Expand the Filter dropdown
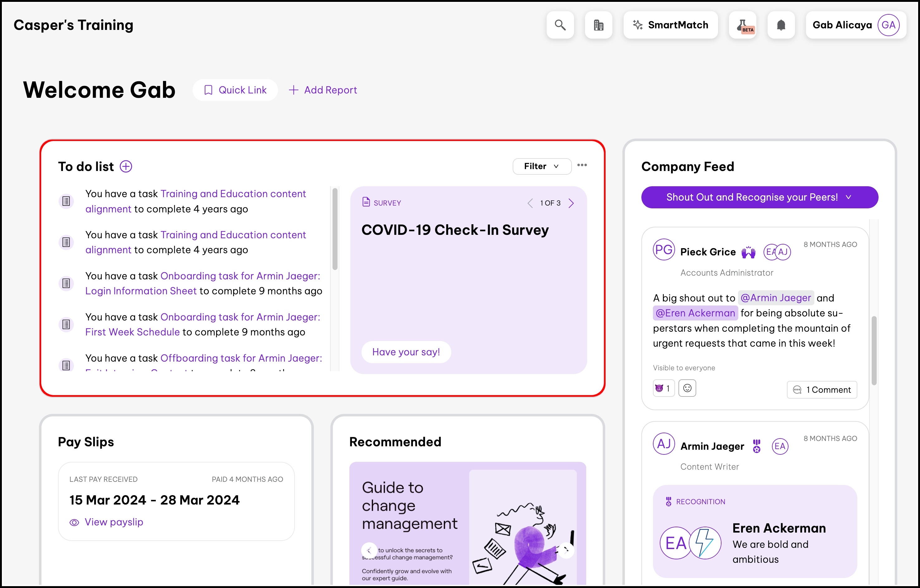 (542, 167)
